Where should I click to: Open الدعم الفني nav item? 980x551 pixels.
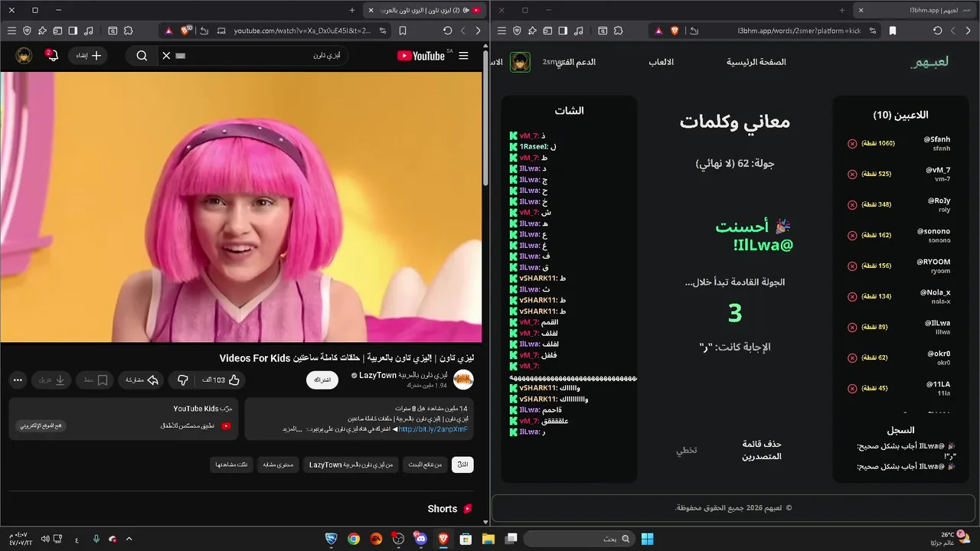click(x=576, y=62)
